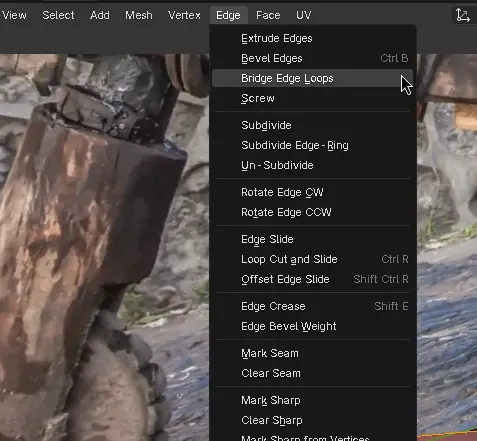Choose Loop Cut and Slide
The height and width of the screenshot is (441, 477).
[x=312, y=259]
